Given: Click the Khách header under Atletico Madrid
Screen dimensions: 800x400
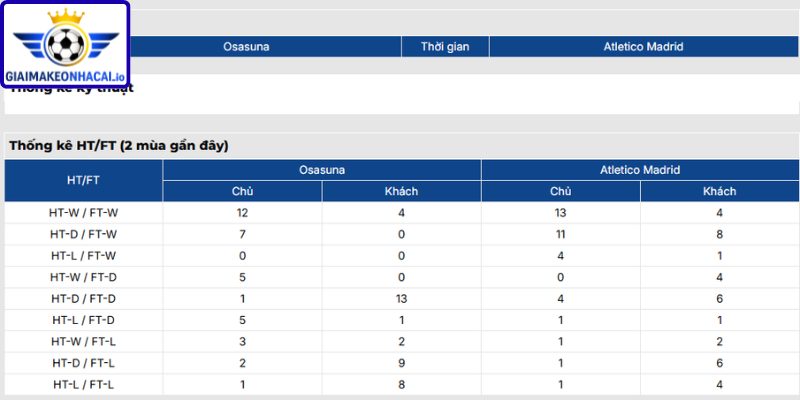Looking at the screenshot, I should 719,191.
